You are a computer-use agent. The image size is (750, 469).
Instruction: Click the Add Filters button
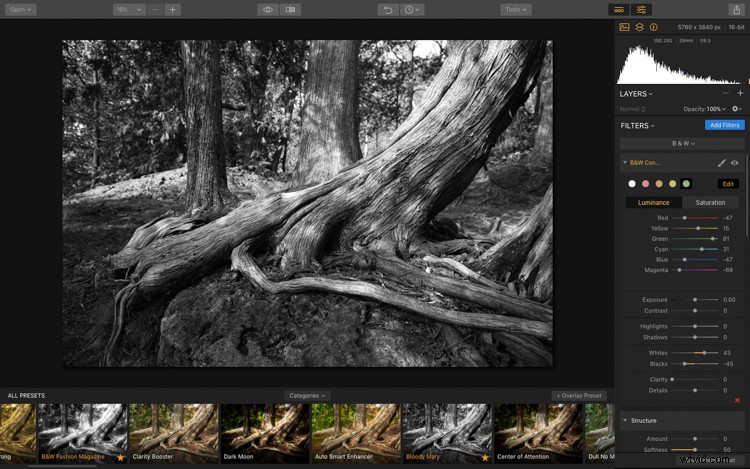(x=725, y=125)
